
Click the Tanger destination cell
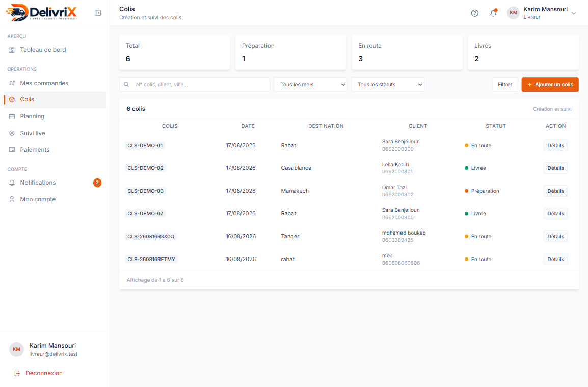(x=290, y=237)
